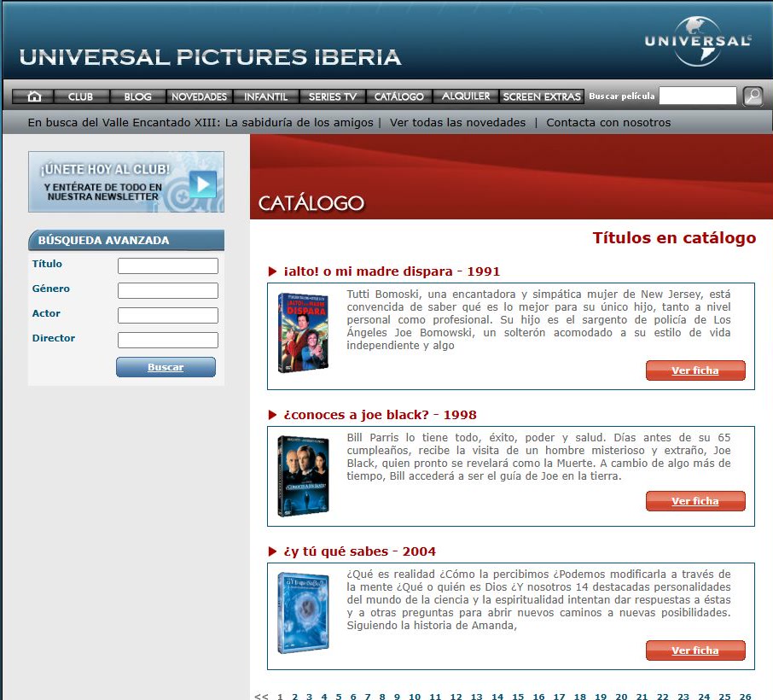Go to NOVEDADES section
The height and width of the screenshot is (700, 773).
click(199, 96)
